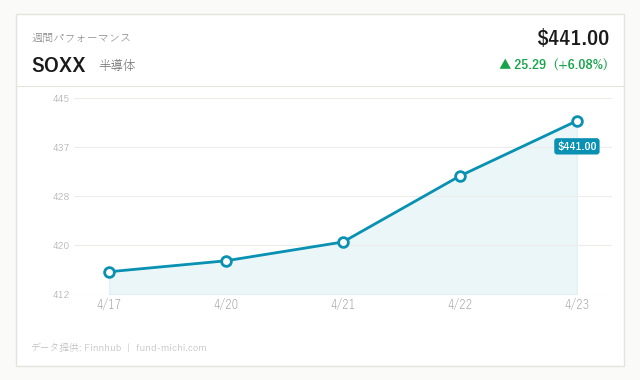Click the 25.29 (+6.08%) change value
Image resolution: width=640 pixels, height=380 pixels.
point(561,64)
